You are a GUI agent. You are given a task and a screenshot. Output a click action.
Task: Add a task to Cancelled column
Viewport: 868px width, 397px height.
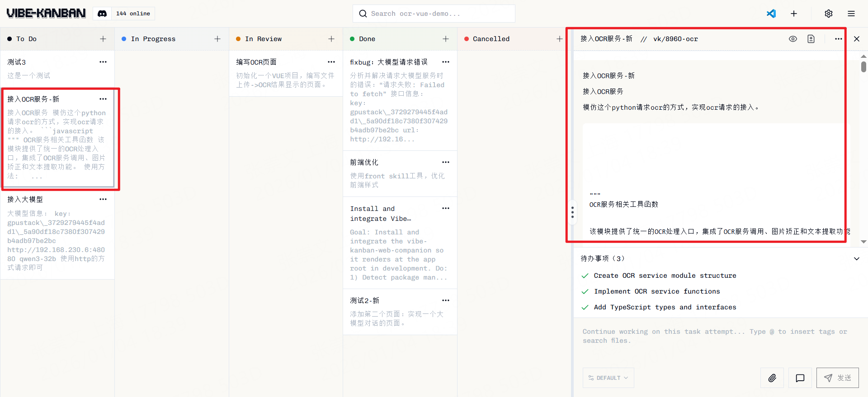pos(560,39)
